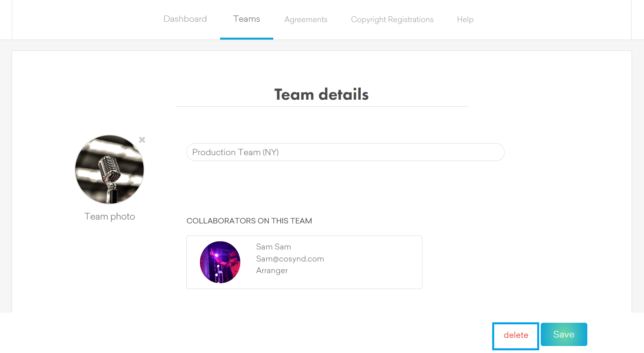The width and height of the screenshot is (644, 353).
Task: Open the Dashboard tab
Action: pyautogui.click(x=185, y=19)
